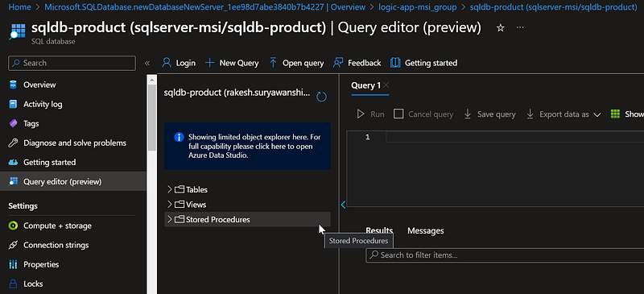This screenshot has width=644, height=294.
Task: Focus the Search to filter items field
Action: (505, 255)
